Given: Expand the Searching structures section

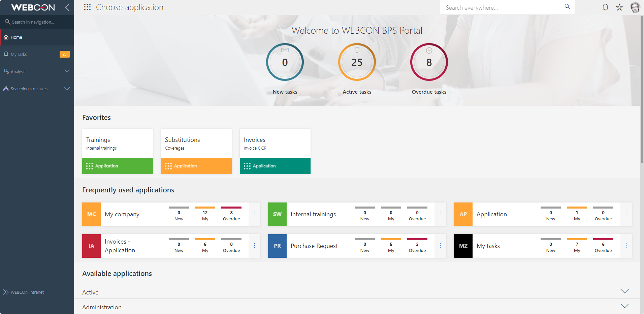Looking at the screenshot, I should 67,89.
